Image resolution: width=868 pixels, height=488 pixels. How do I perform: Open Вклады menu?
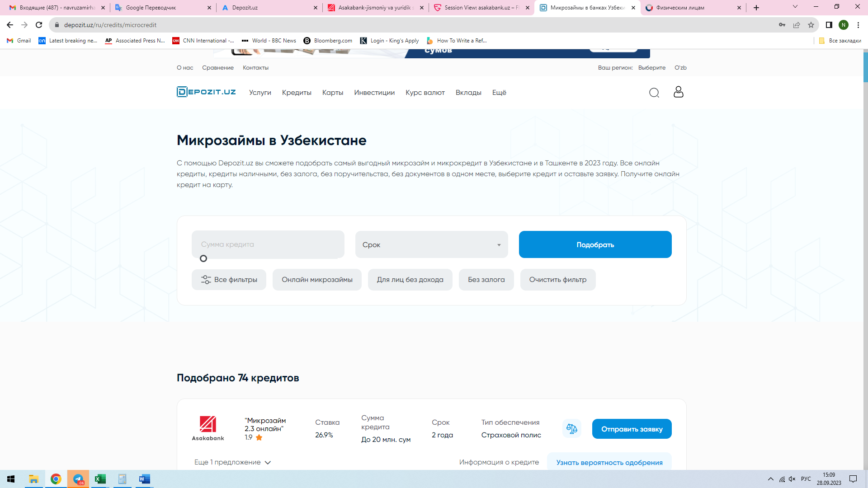[468, 93]
